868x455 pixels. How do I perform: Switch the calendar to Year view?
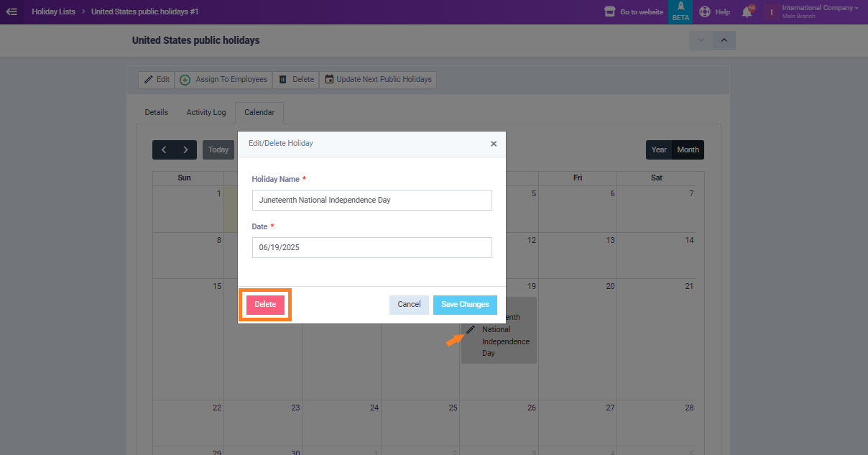(x=659, y=150)
